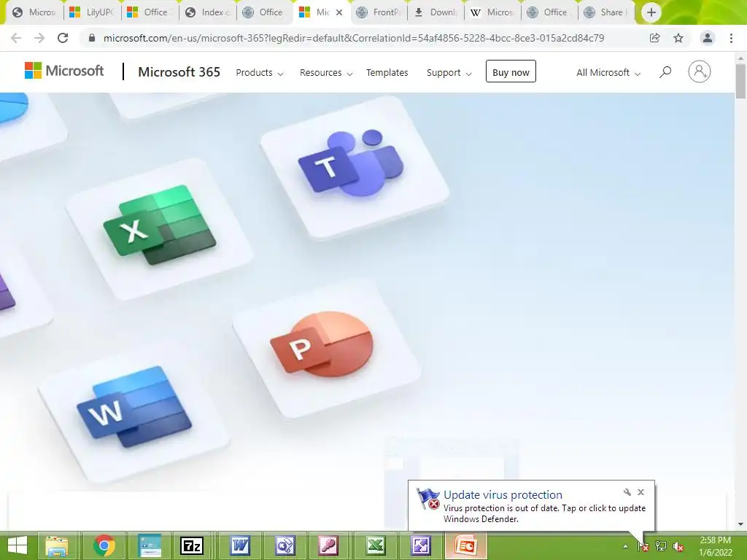
Task: Click the muted volume tray icon
Action: [678, 546]
